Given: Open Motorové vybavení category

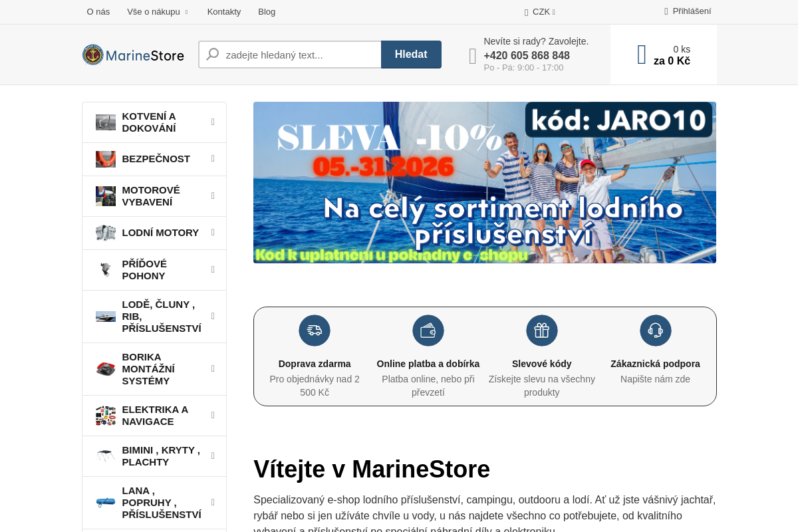Looking at the screenshot, I should (154, 196).
